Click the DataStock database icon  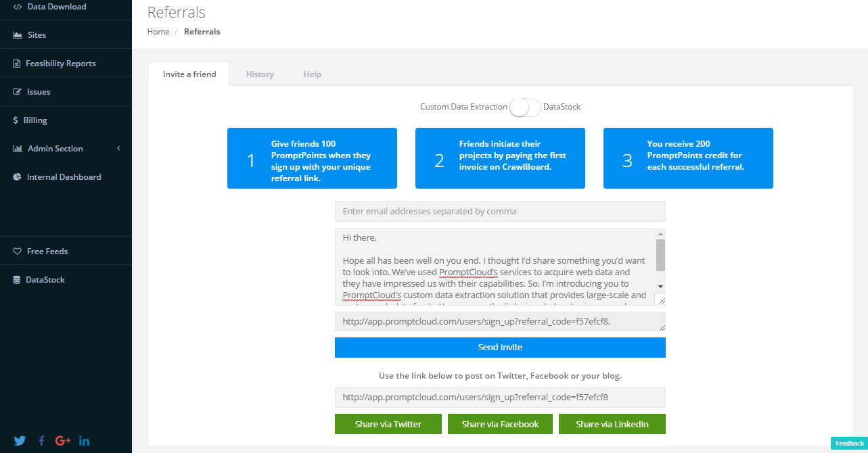(16, 280)
